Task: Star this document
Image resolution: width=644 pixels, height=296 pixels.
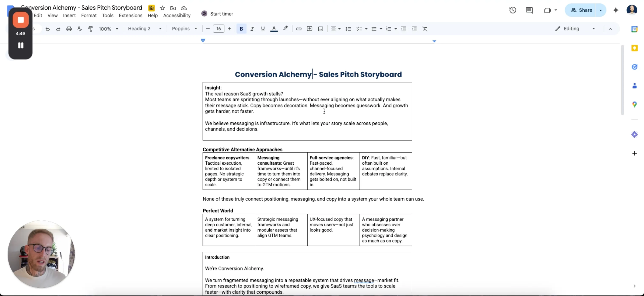Action: coord(162,8)
